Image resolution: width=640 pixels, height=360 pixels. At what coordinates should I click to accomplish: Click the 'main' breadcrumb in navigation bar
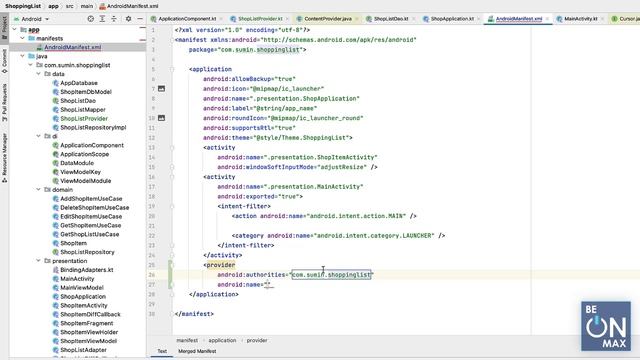click(87, 6)
